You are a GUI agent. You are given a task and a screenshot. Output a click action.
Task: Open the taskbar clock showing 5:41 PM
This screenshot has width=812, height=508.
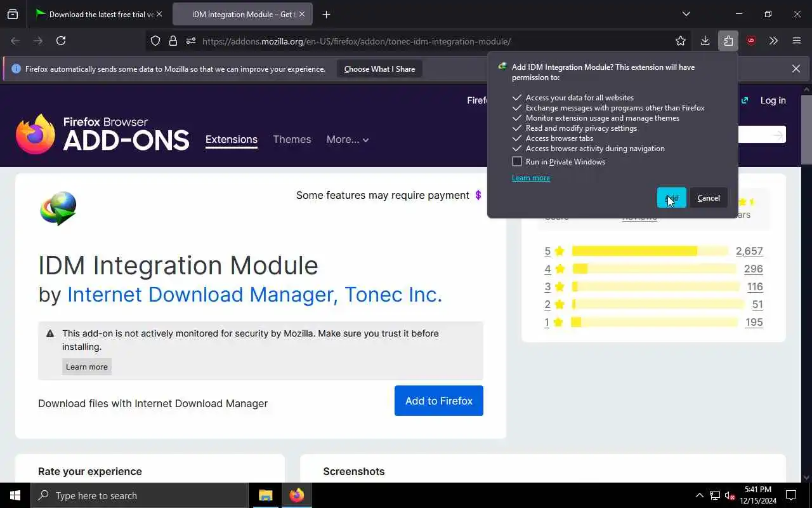(x=758, y=495)
